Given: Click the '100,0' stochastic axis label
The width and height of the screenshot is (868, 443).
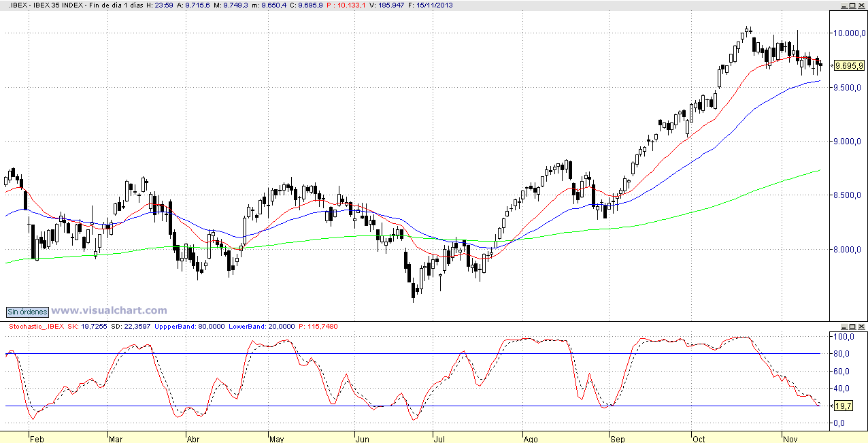Looking at the screenshot, I should click(x=843, y=336).
